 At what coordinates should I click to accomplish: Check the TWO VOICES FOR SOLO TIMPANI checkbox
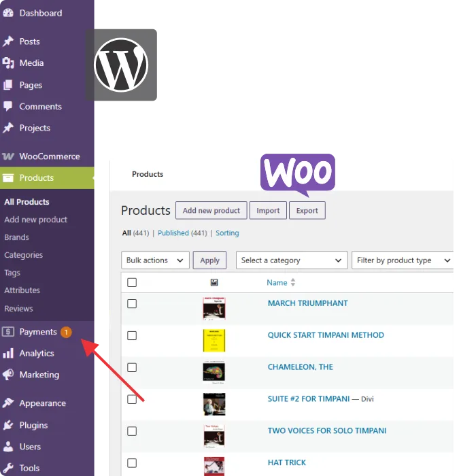click(x=132, y=431)
